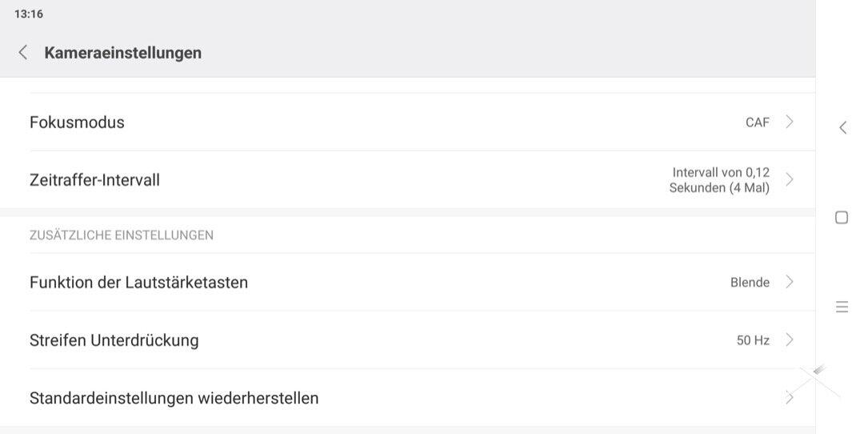868x434 pixels.
Task: Tap the chevron next to Standardeinstellungen wiederherstellen
Action: [x=790, y=398]
